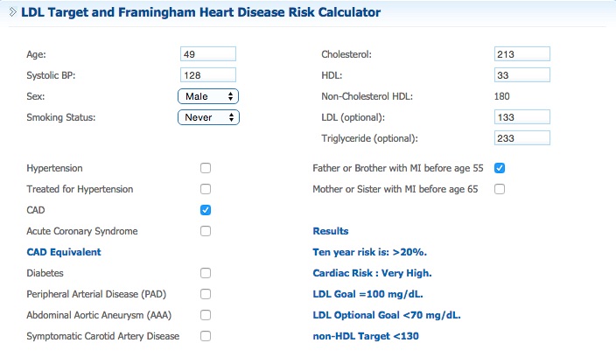Focus the Cholesterol input field
The width and height of the screenshot is (616, 364).
(521, 54)
